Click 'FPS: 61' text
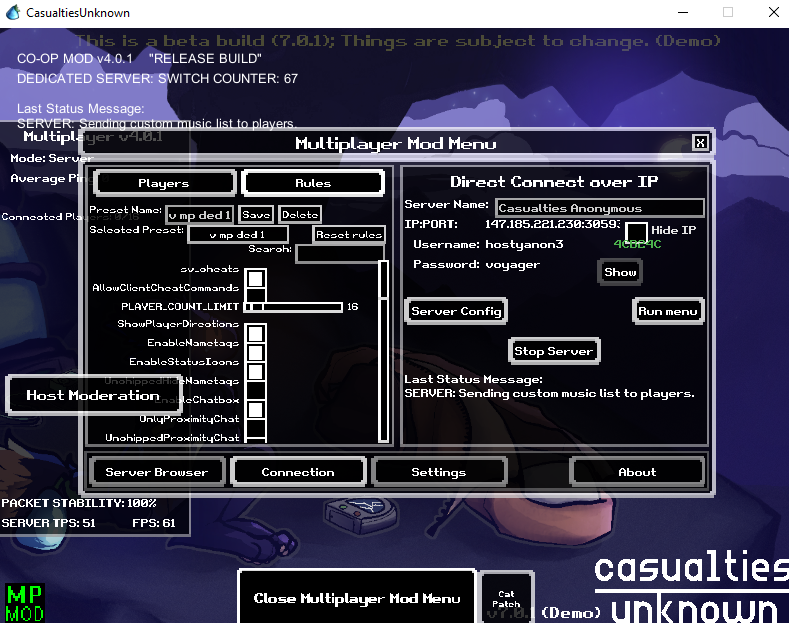The image size is (789, 623). (153, 523)
